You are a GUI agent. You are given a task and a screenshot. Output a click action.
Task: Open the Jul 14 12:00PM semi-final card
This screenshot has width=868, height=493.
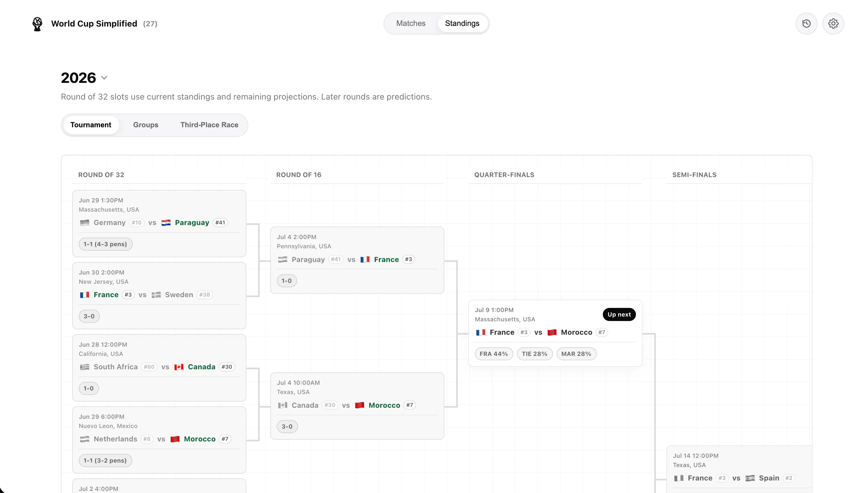[739, 469]
